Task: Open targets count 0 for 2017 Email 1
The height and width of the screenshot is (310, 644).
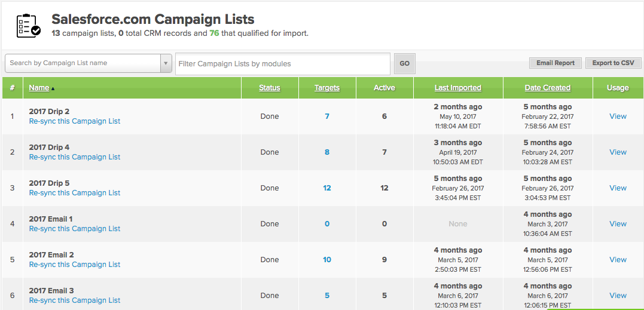Action: (x=327, y=224)
